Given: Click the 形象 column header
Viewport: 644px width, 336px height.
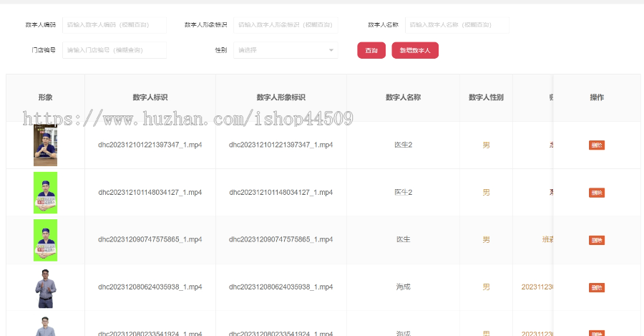Looking at the screenshot, I should pos(45,97).
